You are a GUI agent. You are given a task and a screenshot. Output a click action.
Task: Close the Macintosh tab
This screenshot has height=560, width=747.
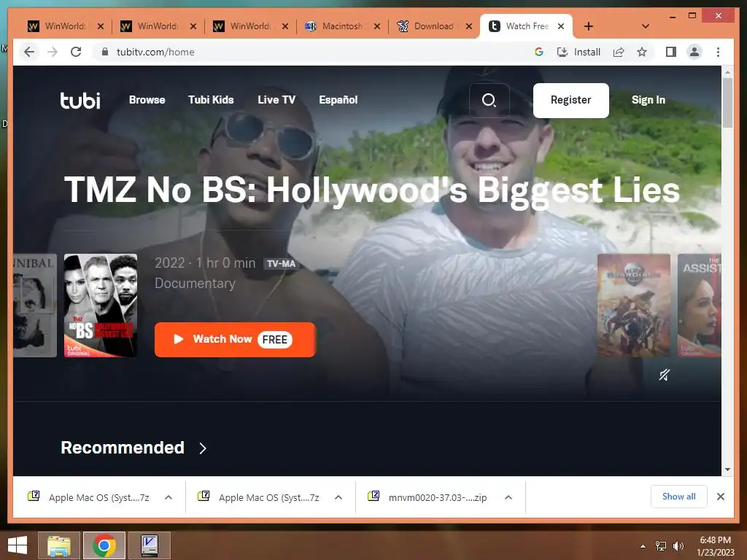click(x=377, y=26)
